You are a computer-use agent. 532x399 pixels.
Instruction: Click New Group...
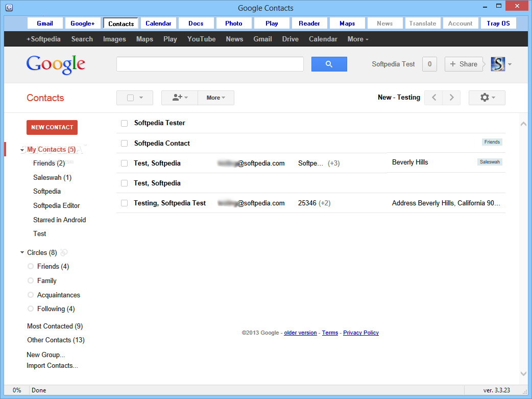[x=46, y=355]
